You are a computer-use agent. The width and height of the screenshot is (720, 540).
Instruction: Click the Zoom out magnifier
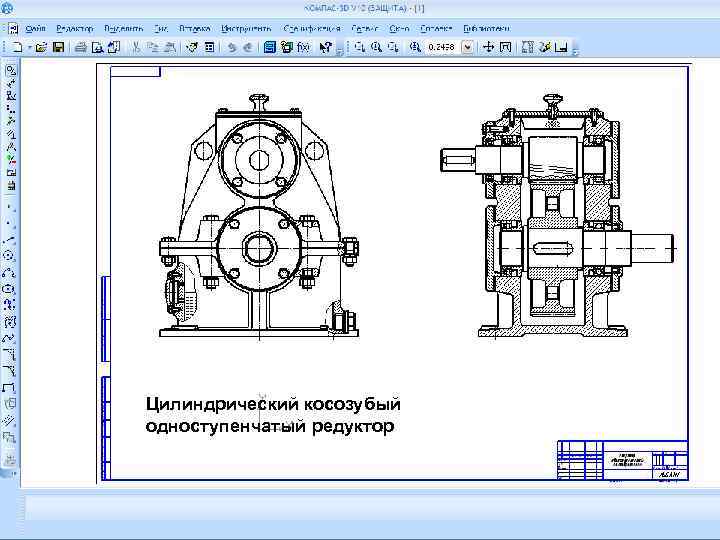click(393, 47)
